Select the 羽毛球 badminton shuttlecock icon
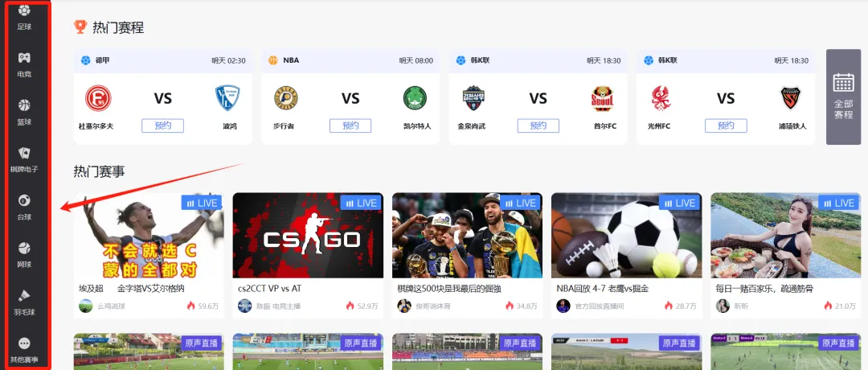The image size is (868, 370). point(24,295)
